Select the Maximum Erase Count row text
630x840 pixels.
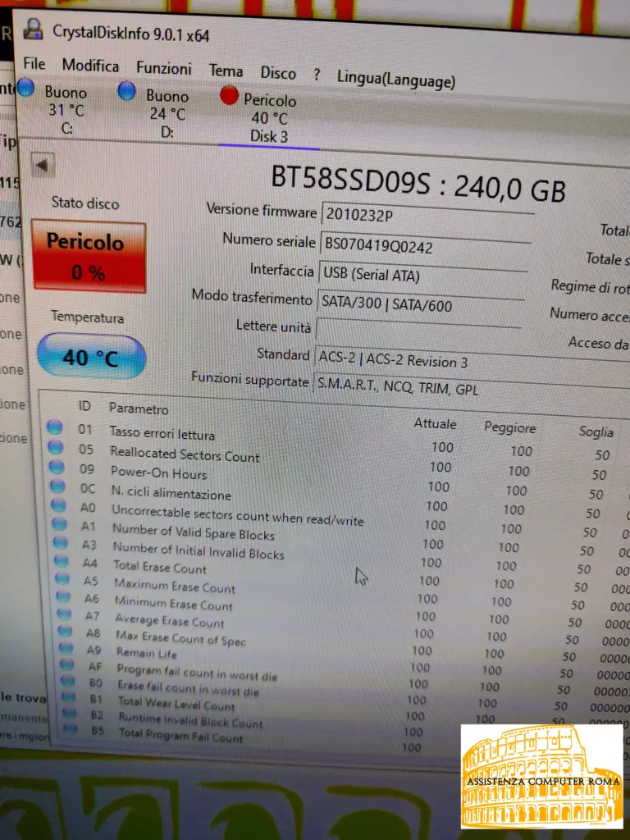click(175, 586)
